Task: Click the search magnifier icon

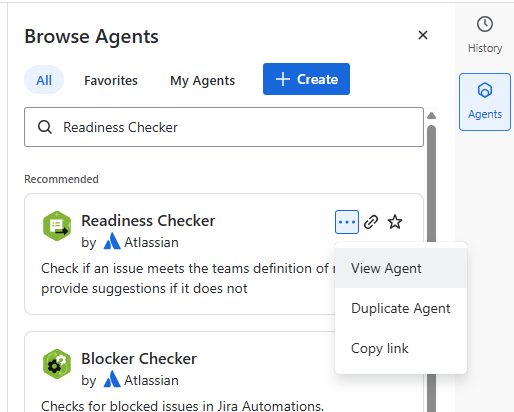Action: click(45, 127)
